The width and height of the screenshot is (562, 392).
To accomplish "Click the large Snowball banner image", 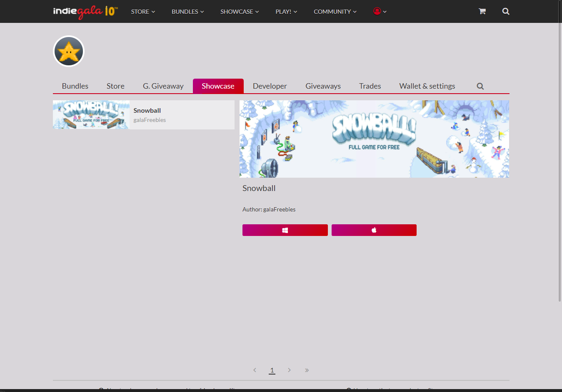I will 374,139.
